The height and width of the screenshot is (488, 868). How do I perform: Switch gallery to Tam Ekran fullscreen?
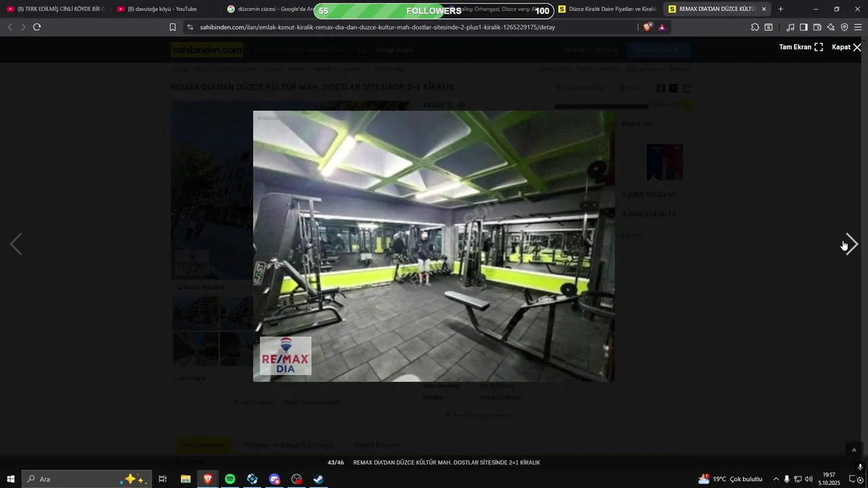tap(801, 47)
